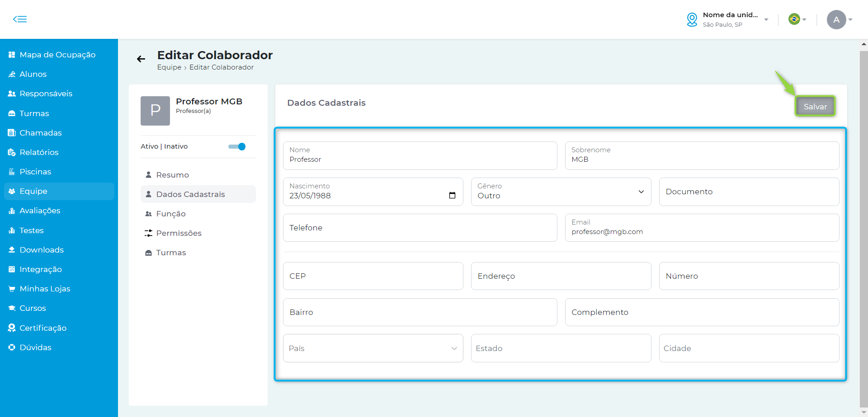The width and height of the screenshot is (868, 417).
Task: Click the Cidade input field
Action: [749, 348]
